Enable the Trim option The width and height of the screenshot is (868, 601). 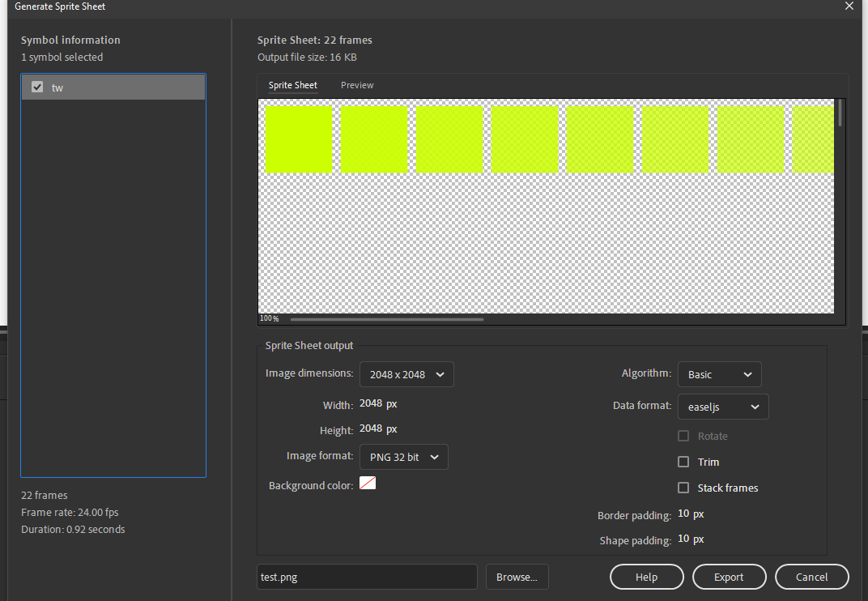tap(683, 462)
